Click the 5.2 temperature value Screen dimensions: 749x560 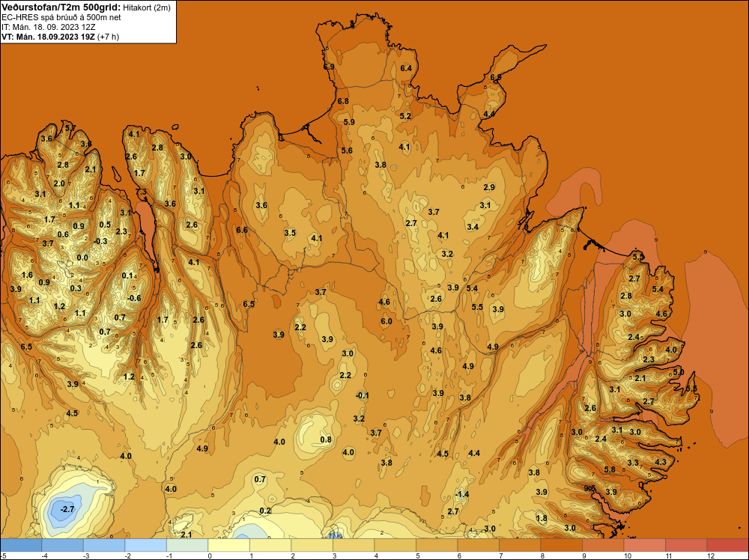[x=405, y=116]
